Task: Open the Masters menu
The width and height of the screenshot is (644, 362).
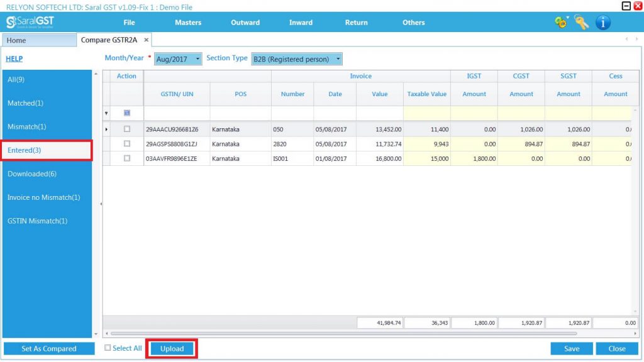Action: click(188, 23)
